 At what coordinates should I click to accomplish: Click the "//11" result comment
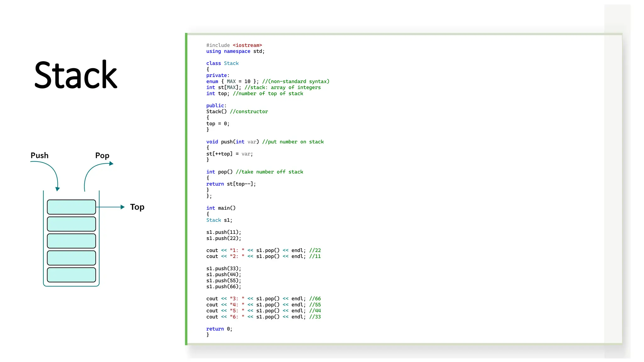coord(315,256)
